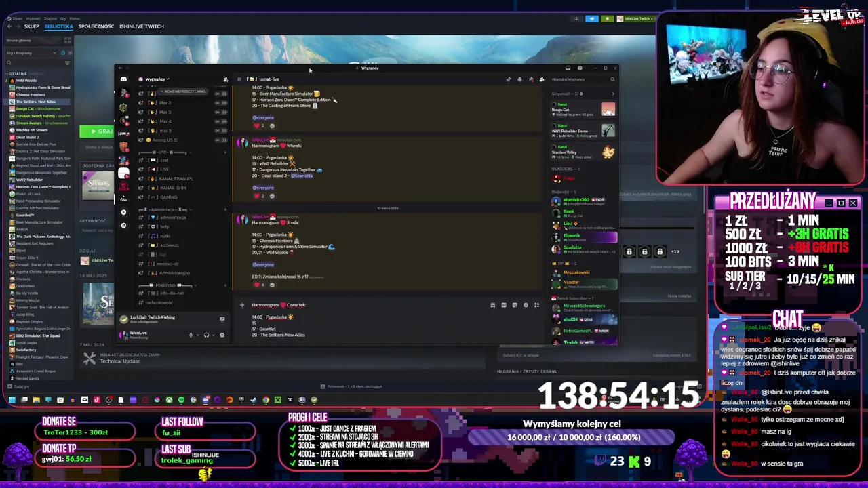The image size is (868, 488).
Task: Open pinned messages icon in Discord header
Action: click(x=530, y=79)
